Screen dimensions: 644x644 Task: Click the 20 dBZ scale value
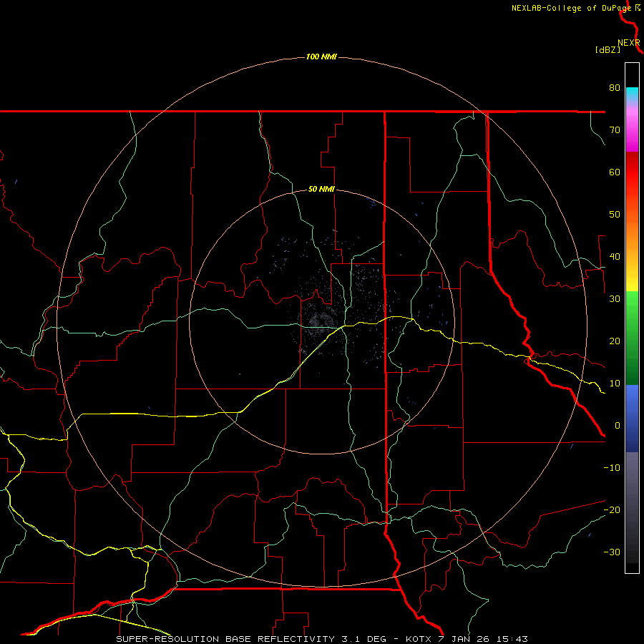coord(615,341)
